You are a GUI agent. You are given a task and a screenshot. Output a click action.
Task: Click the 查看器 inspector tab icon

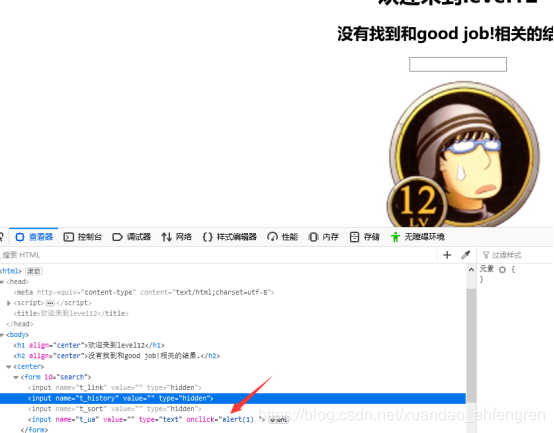20,237
